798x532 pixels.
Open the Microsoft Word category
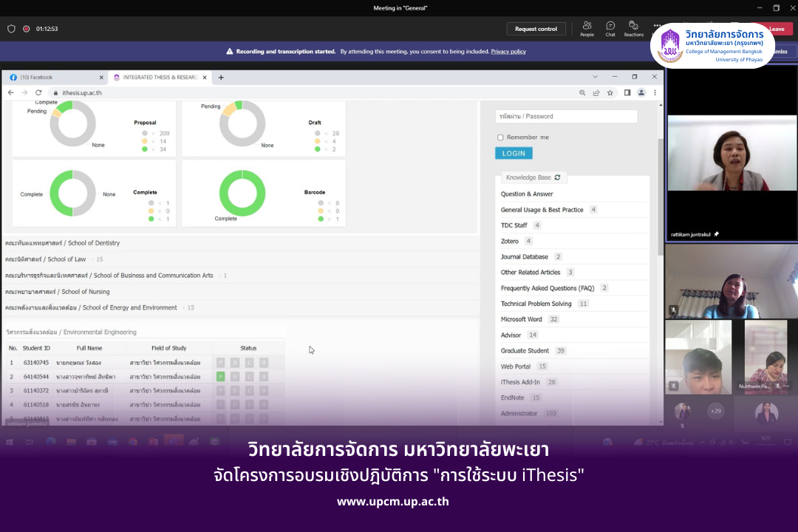point(521,319)
